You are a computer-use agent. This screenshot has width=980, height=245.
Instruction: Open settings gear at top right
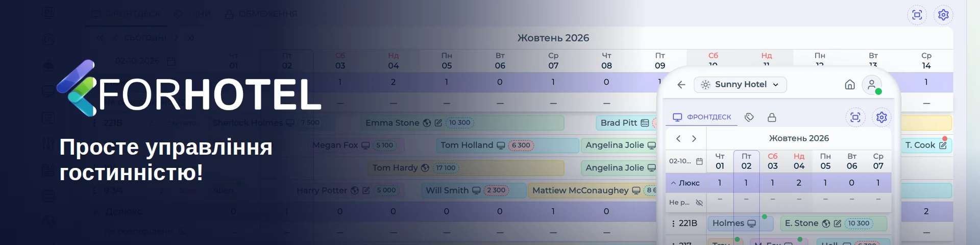pos(943,15)
